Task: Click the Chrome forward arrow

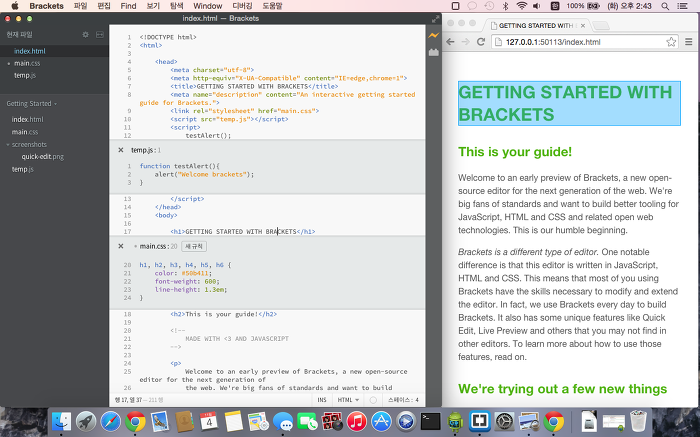Action: click(x=466, y=42)
